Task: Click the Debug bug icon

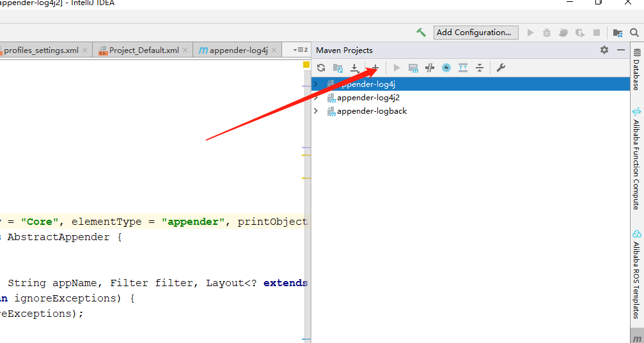Action: click(547, 33)
